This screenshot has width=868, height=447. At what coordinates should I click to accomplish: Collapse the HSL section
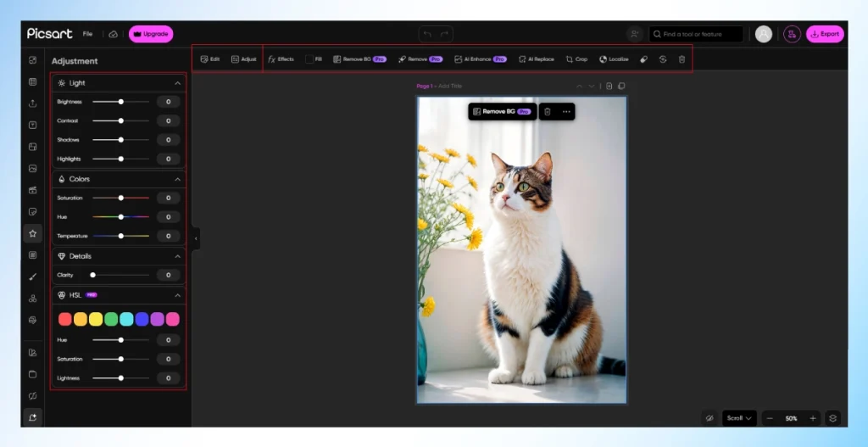pyautogui.click(x=178, y=295)
